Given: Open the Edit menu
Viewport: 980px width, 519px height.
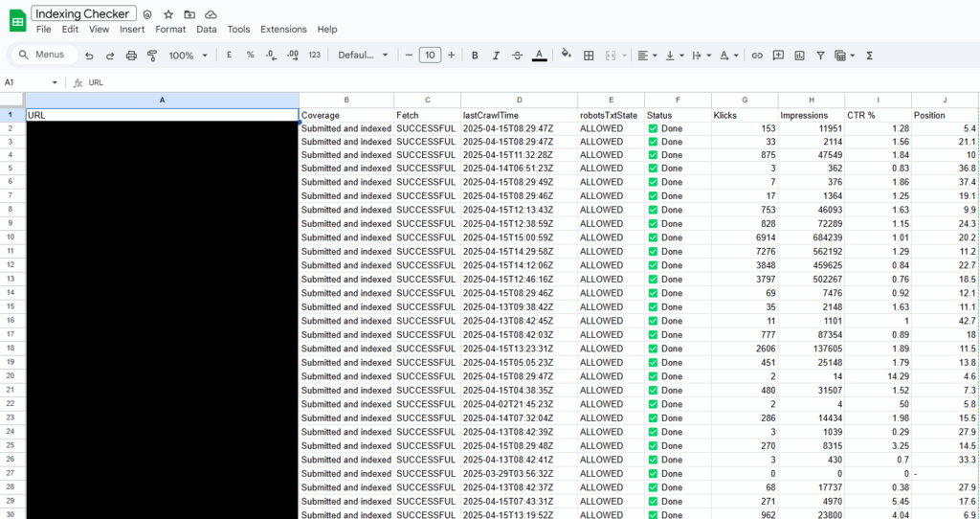Looking at the screenshot, I should [x=70, y=30].
